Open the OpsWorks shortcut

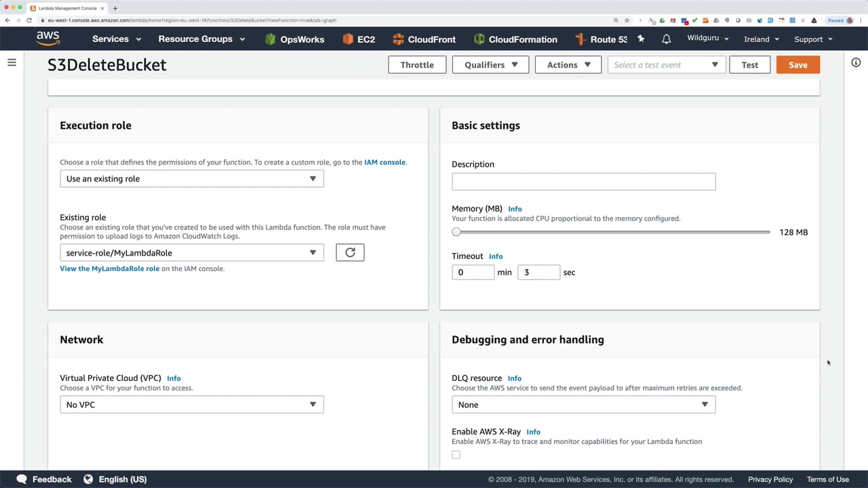(294, 39)
